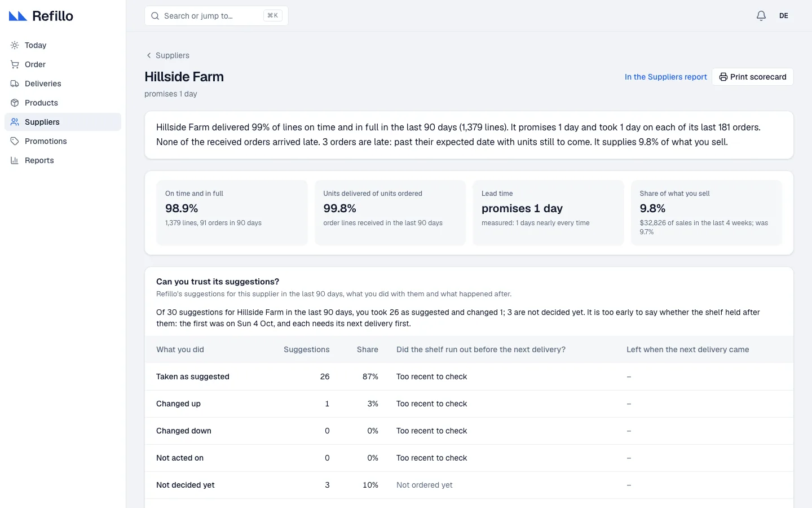Open the Products section
The width and height of the screenshot is (812, 508).
(63, 103)
